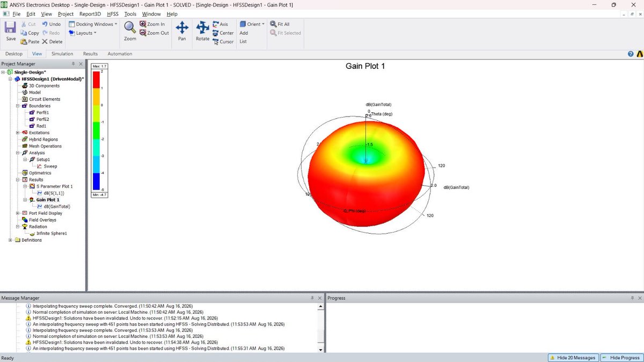
Task: Select the Pan tool
Action: pyautogui.click(x=182, y=27)
